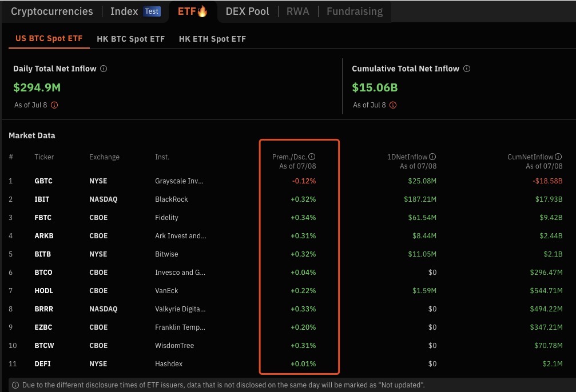Open the Index tab
Viewport: 576px width, 392px height.
(x=124, y=11)
